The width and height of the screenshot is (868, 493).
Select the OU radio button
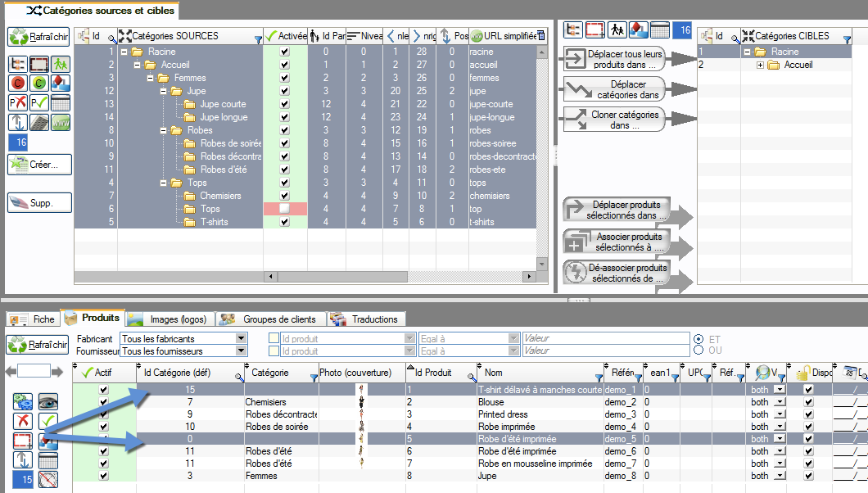pyautogui.click(x=698, y=351)
